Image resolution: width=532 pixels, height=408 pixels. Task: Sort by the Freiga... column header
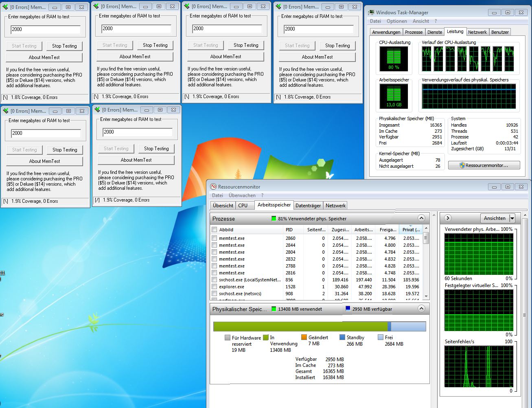point(387,230)
